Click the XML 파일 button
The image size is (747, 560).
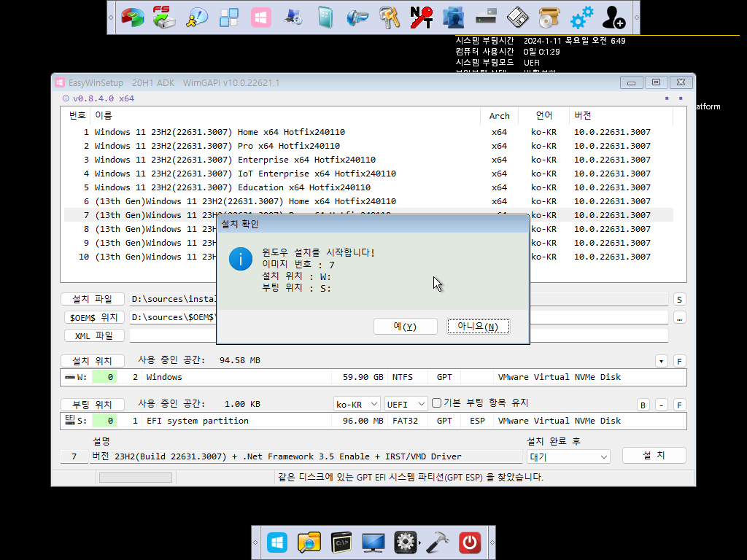pos(94,335)
